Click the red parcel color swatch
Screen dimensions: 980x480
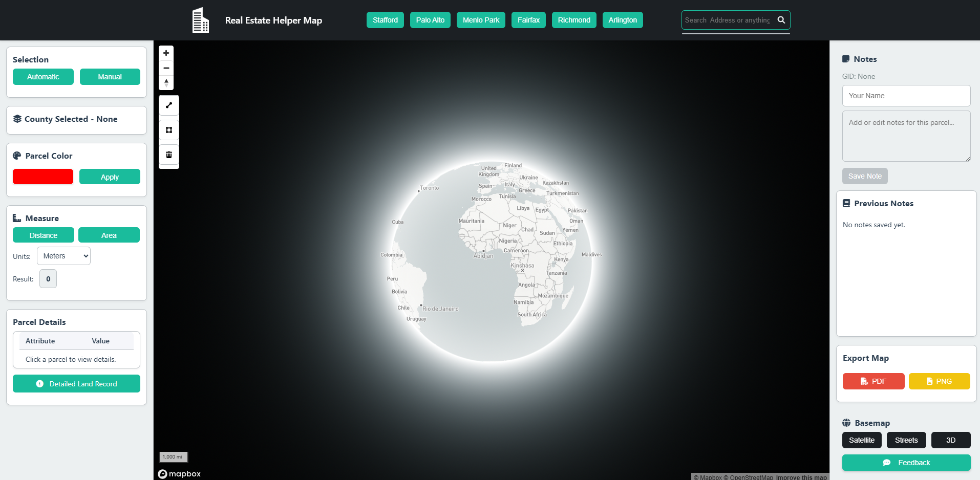coord(43,176)
